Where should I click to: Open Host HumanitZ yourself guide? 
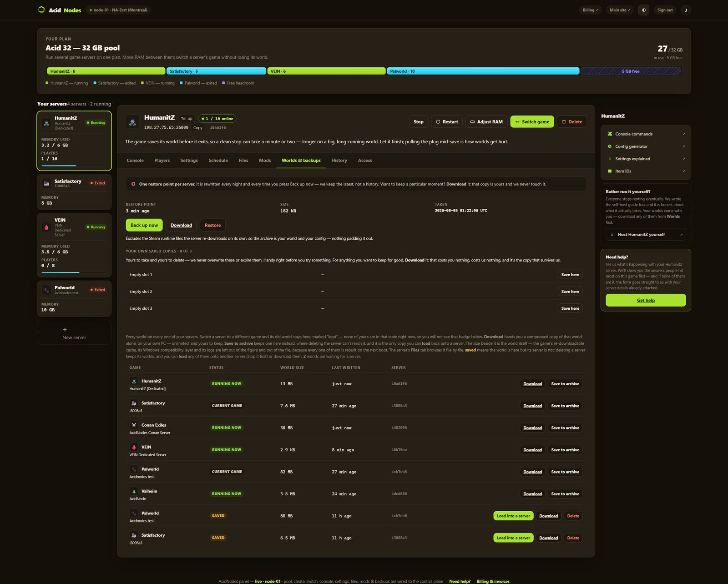point(646,235)
